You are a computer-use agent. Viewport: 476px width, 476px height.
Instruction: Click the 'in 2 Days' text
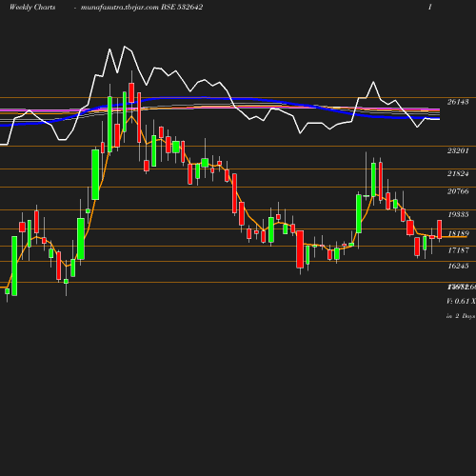[x=461, y=316]
